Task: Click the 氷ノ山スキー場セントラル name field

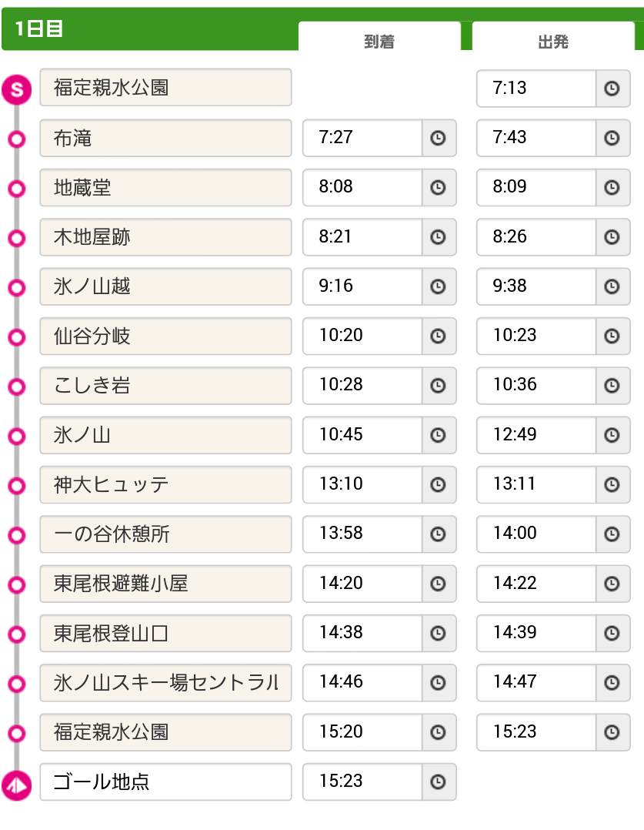Action: pos(165,683)
